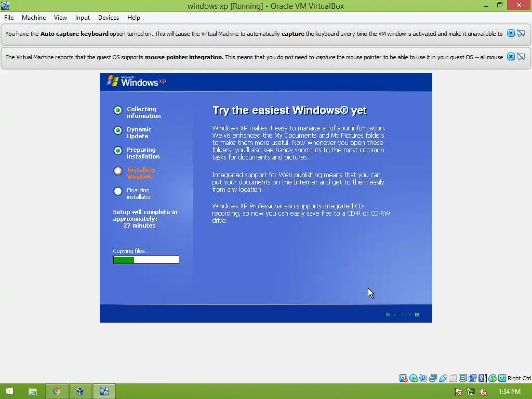Click the Installing Windows step indicator
Image resolution: width=532 pixels, height=399 pixels.
point(118,171)
